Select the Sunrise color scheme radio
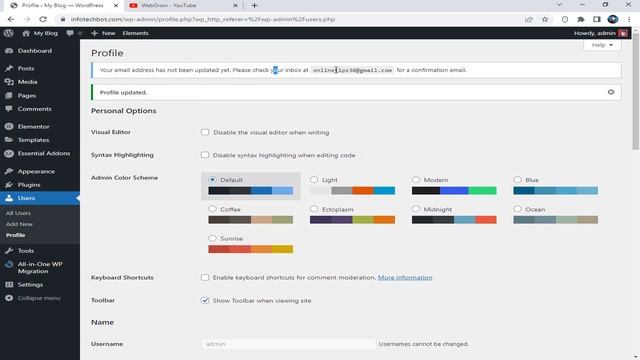This screenshot has height=360, width=640. 212,238
